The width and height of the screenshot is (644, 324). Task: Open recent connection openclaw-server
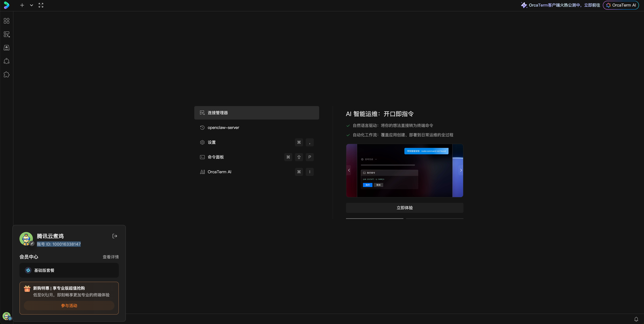pos(223,128)
